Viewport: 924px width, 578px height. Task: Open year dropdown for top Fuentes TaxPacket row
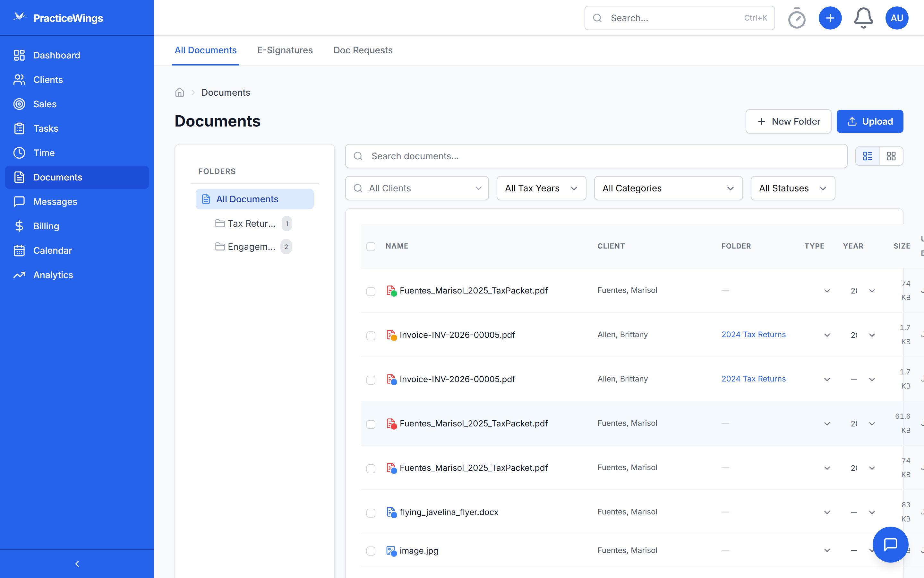click(872, 291)
